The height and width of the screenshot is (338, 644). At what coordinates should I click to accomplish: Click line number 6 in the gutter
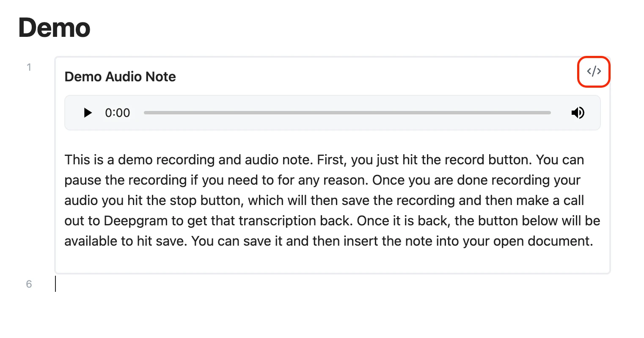pos(29,284)
